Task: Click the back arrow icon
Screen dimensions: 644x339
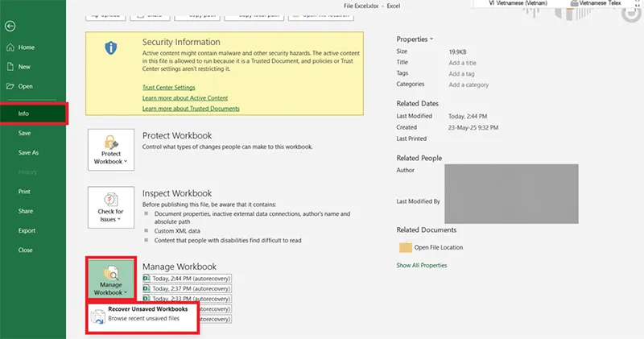Action: point(10,27)
